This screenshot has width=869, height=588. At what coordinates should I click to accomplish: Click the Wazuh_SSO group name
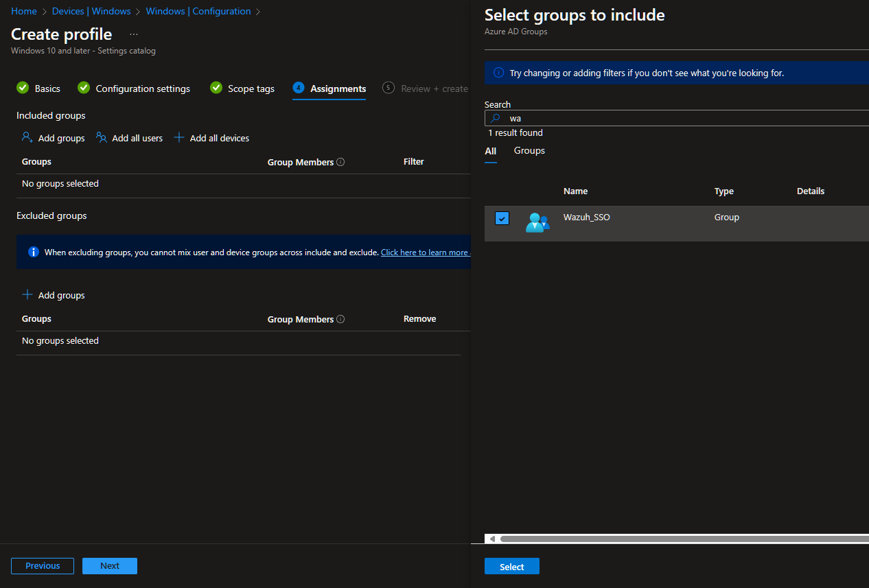click(x=587, y=217)
